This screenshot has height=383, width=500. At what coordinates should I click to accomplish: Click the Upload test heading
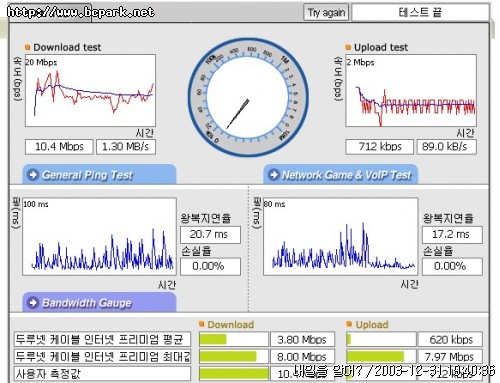(381, 47)
